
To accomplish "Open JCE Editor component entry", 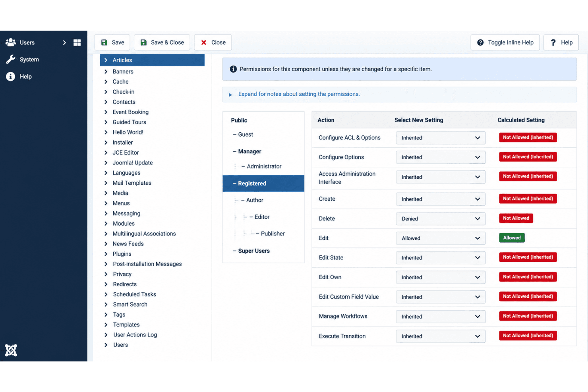I will [x=126, y=153].
